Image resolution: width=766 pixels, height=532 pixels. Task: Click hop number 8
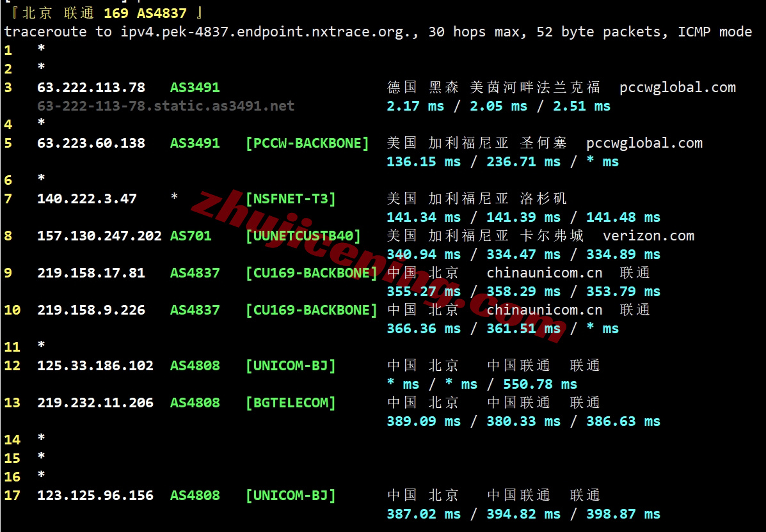click(8, 236)
